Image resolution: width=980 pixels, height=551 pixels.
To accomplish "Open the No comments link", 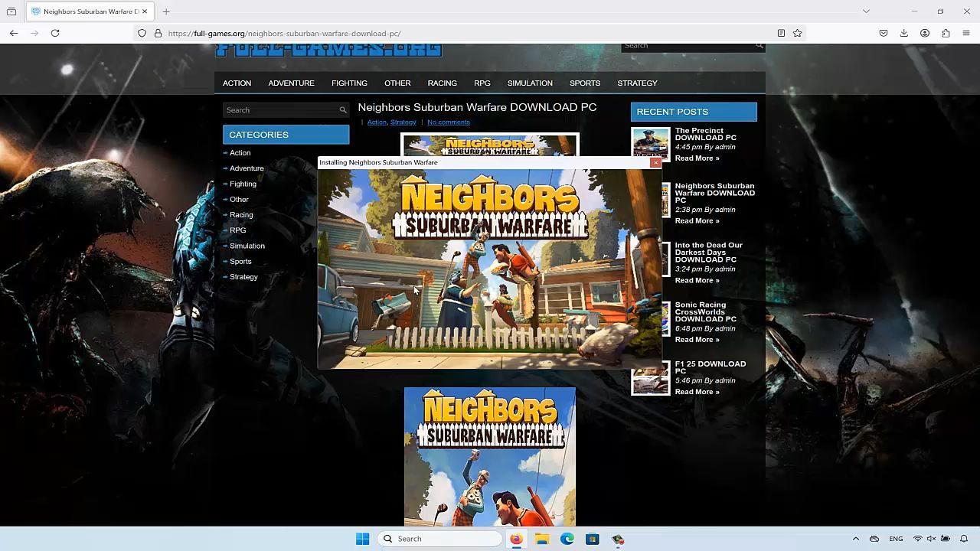I will click(449, 122).
